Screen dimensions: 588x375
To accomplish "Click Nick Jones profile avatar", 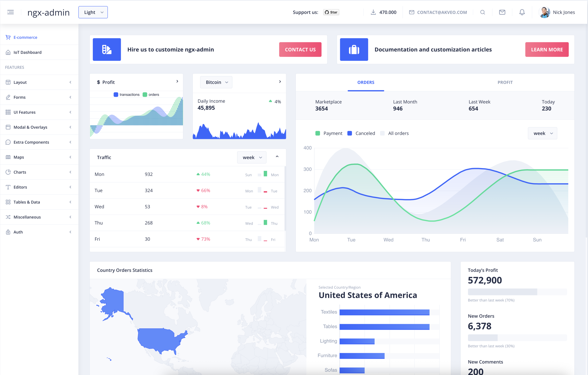I will coord(544,12).
